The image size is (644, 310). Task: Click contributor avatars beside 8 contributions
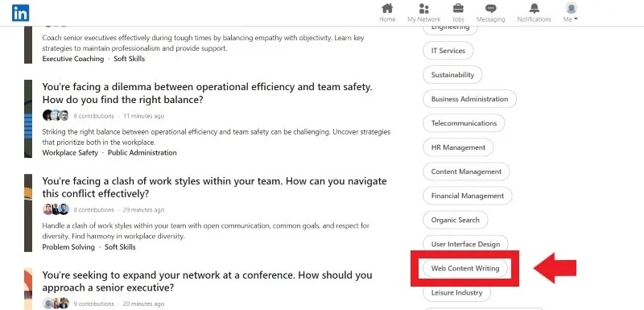56,209
